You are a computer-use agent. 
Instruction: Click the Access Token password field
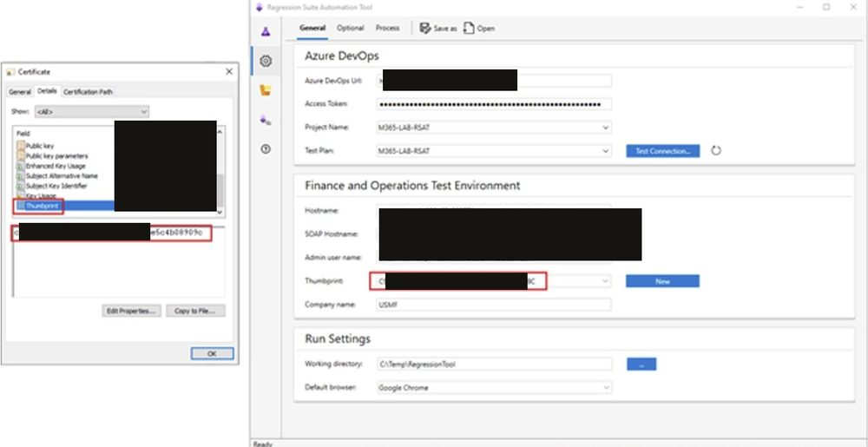(494, 104)
